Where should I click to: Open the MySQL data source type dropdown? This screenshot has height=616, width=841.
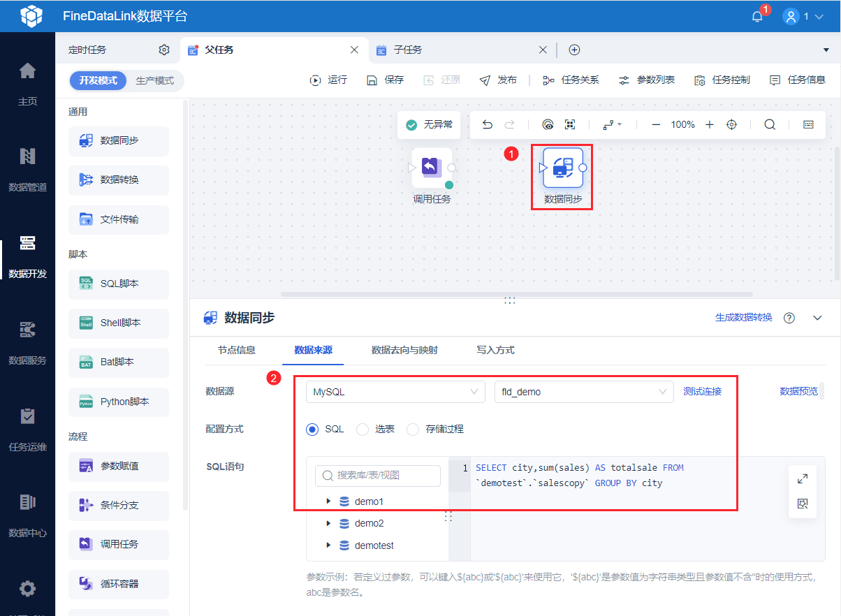(395, 392)
